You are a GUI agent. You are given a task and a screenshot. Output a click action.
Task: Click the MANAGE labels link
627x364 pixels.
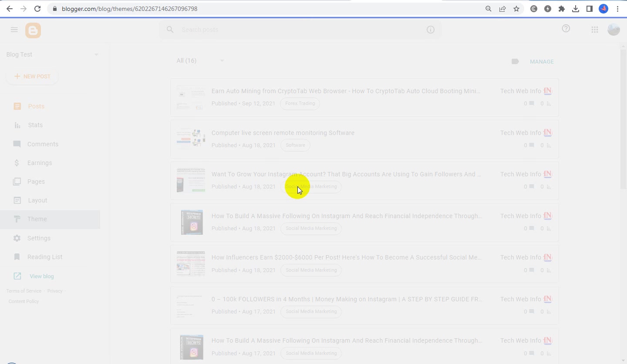point(542,61)
